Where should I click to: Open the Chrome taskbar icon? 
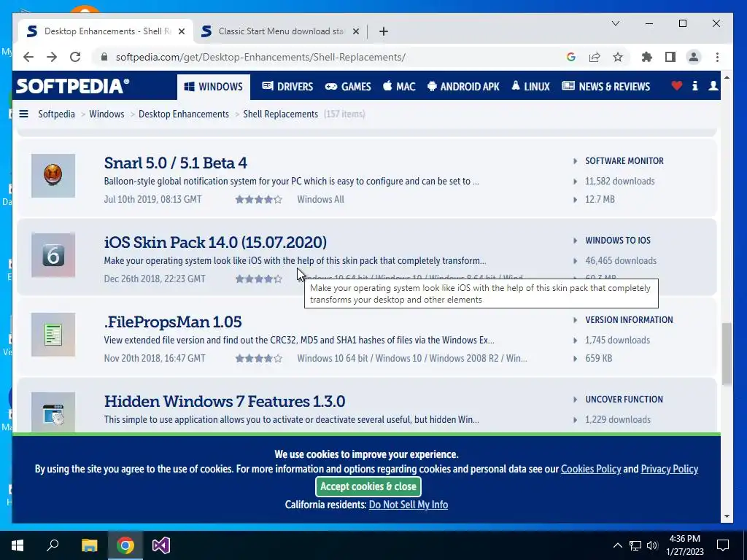tap(125, 545)
